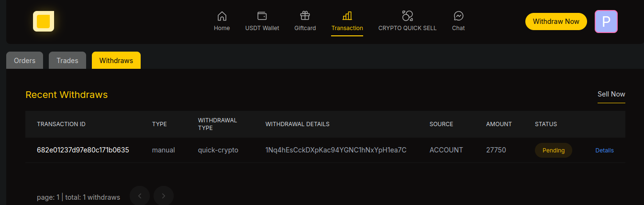Open Details for the pending withdrawal
This screenshot has width=644, height=205.
coord(604,151)
